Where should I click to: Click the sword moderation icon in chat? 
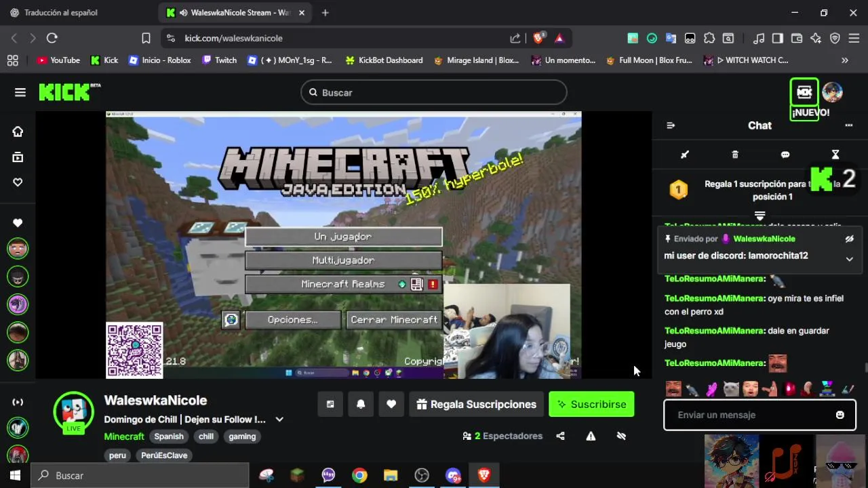coord(685,155)
